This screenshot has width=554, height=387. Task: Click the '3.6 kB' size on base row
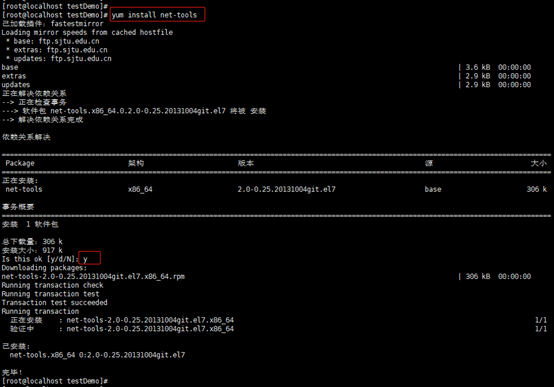click(x=478, y=67)
